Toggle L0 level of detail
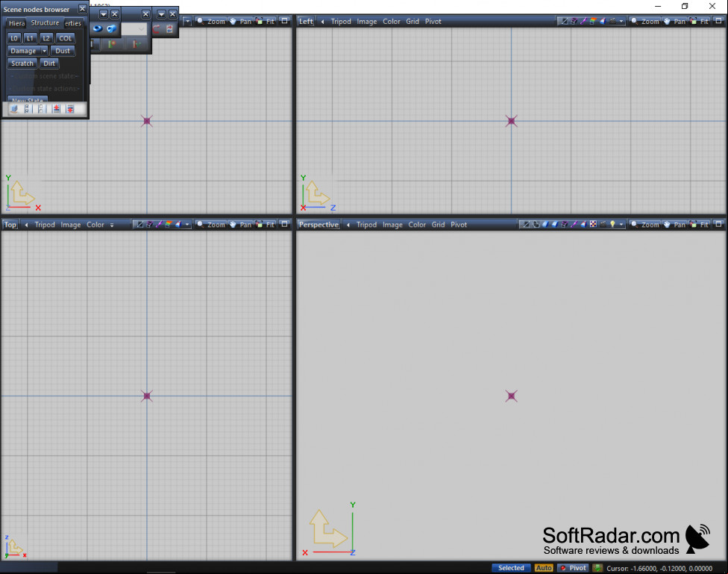 point(14,38)
